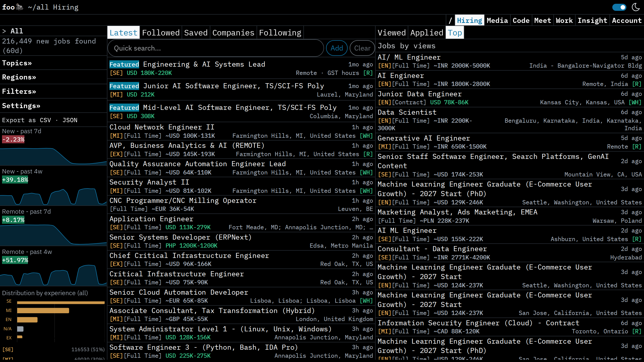The height and width of the screenshot is (362, 644).
Task: Switch the blue theme toggle
Action: 619,7
